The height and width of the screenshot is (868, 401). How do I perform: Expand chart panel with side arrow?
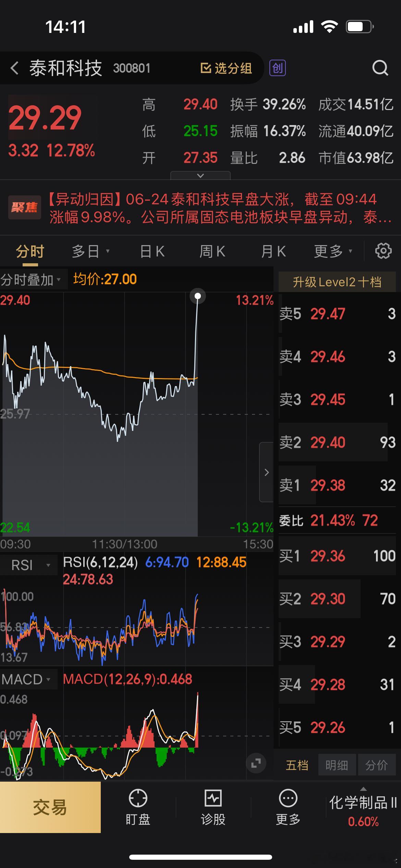[266, 472]
